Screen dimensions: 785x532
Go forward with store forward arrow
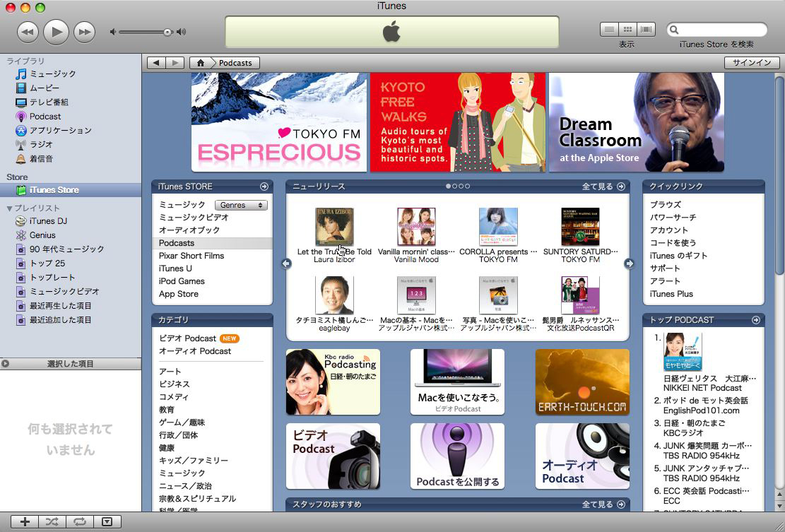tap(175, 63)
